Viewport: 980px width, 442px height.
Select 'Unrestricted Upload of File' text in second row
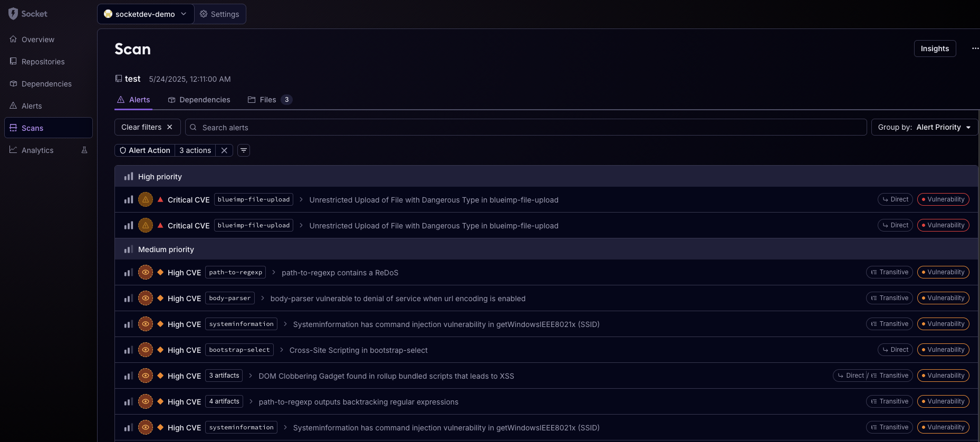coord(434,226)
